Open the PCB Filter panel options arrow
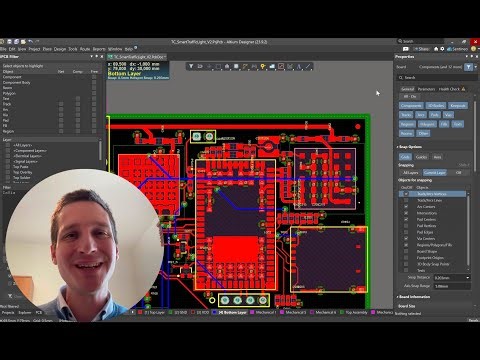This screenshot has height=360, width=480. (x=91, y=57)
